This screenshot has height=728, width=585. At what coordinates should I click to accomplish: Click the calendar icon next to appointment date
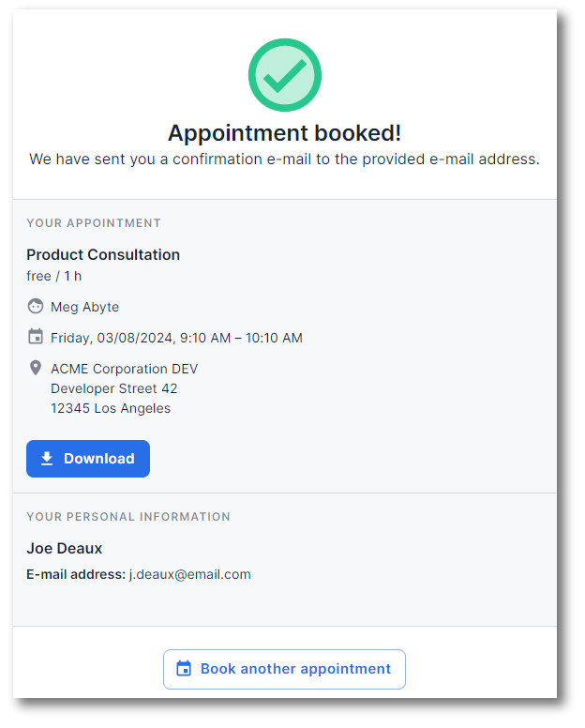[36, 336]
